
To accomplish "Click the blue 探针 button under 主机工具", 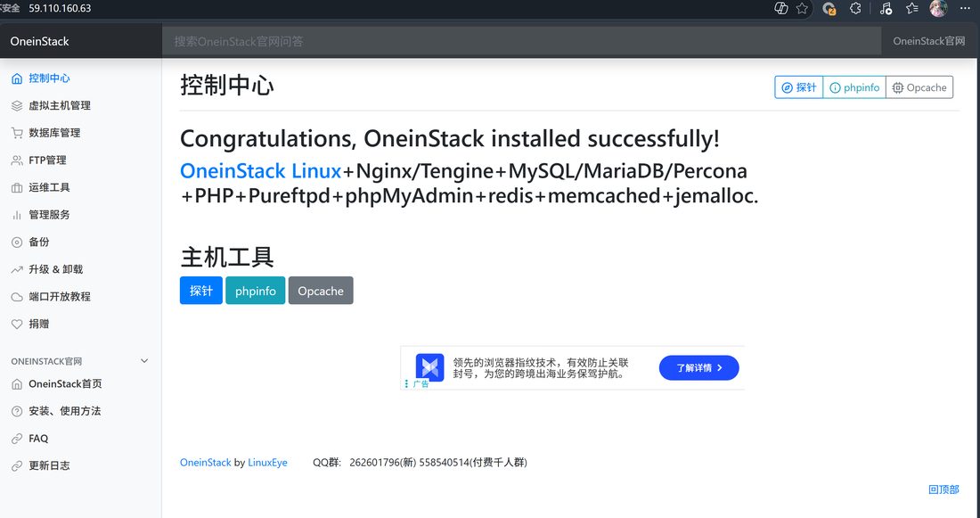I will (x=201, y=291).
